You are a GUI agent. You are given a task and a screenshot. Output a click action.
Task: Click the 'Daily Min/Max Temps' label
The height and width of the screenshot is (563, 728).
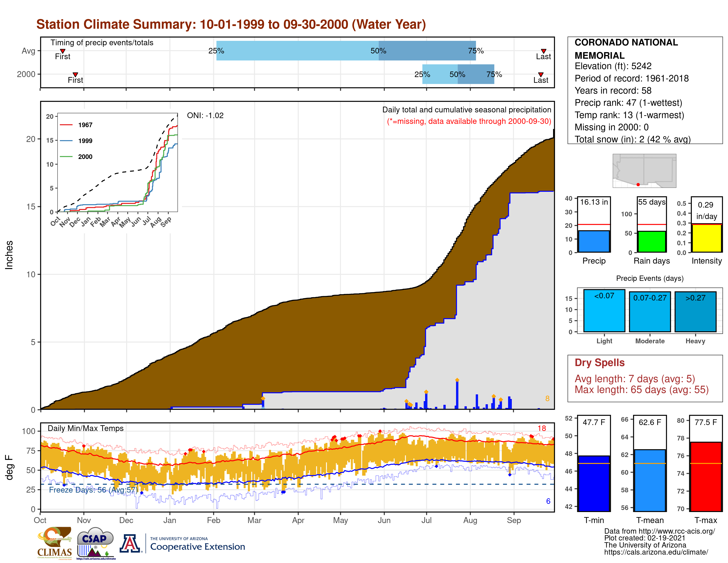click(85, 428)
